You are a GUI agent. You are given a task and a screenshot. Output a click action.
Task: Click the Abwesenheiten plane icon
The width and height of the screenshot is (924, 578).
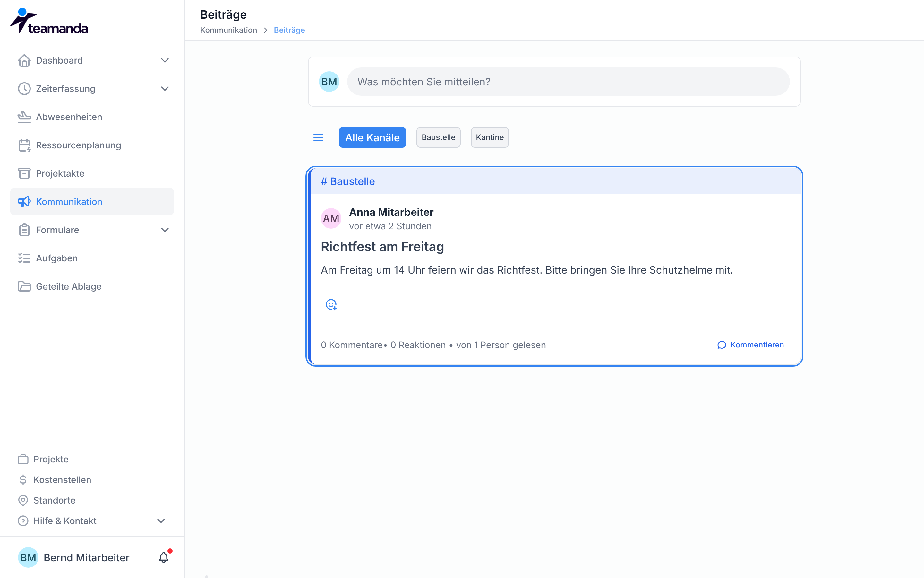[x=24, y=117]
